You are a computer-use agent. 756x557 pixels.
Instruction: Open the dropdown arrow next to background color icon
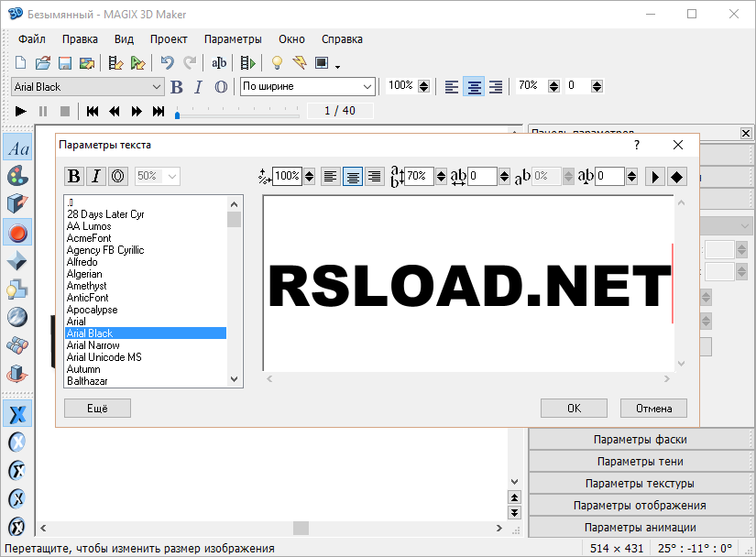[x=337, y=67]
